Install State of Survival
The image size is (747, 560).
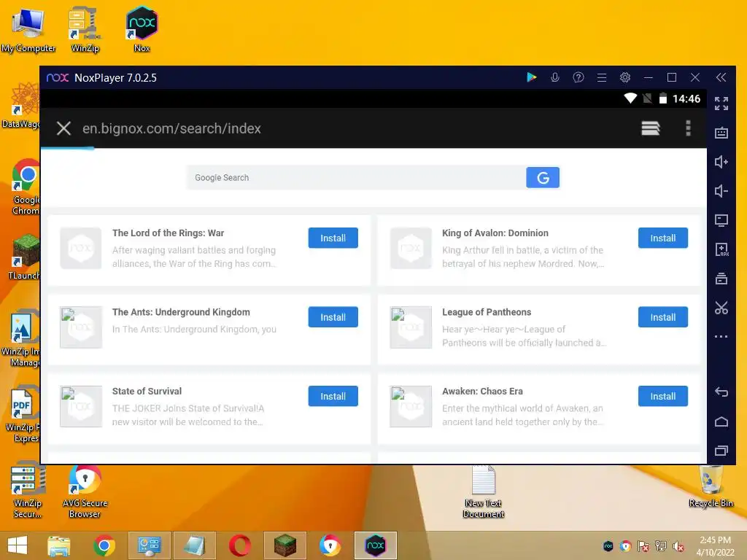pos(333,396)
